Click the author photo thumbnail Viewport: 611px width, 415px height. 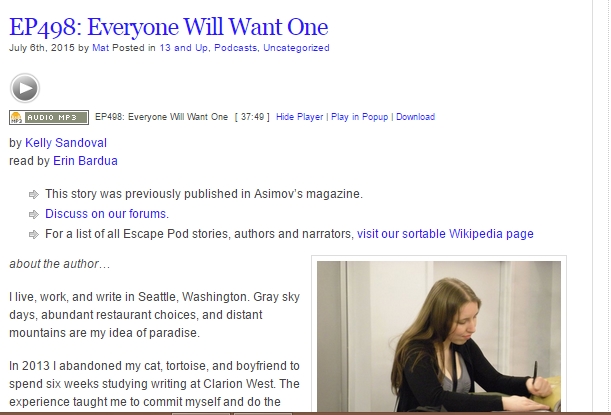pos(439,336)
